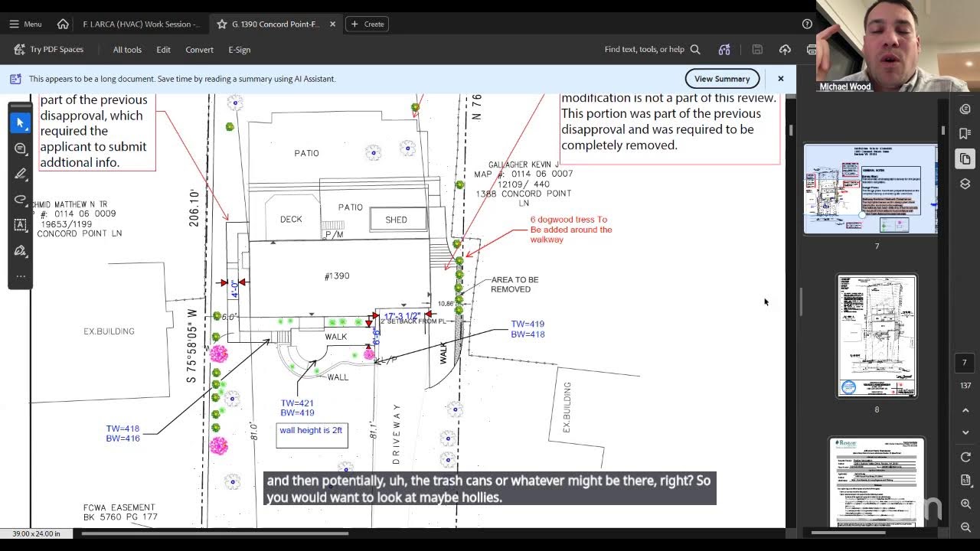The image size is (980, 551).
Task: Switch to F. LARCA (HVAC) Work Session tab
Action: tap(141, 24)
